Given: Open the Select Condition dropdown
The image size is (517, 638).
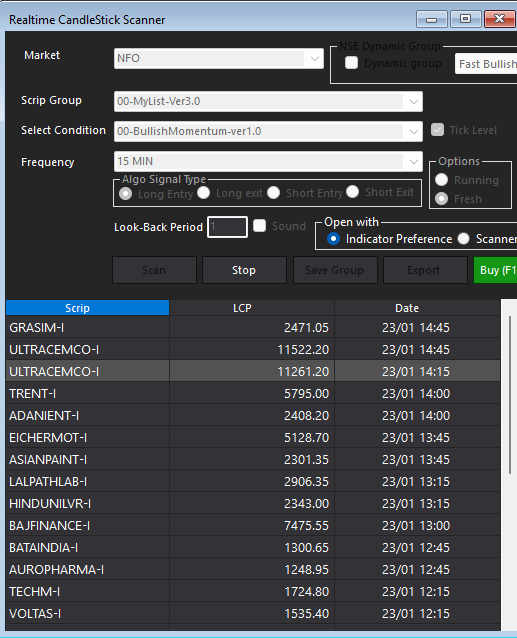Looking at the screenshot, I should tap(268, 131).
